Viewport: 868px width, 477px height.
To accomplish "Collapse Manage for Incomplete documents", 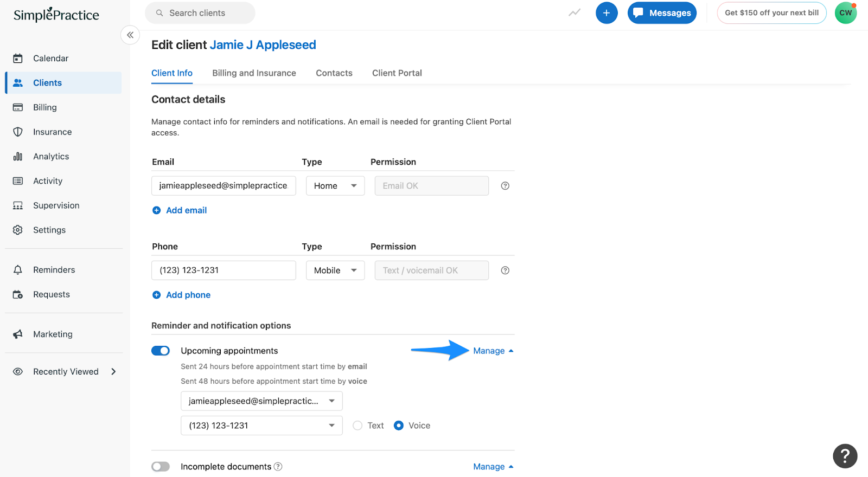I will [x=493, y=467].
